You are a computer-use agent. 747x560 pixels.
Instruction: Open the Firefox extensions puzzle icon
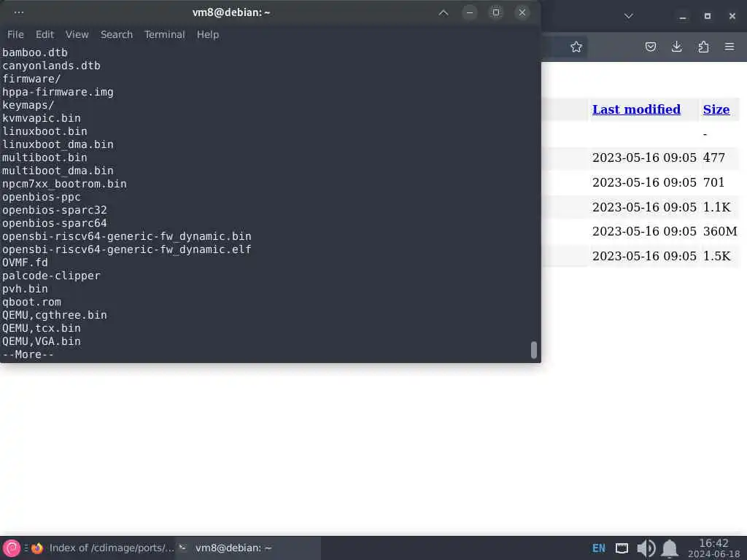(703, 47)
